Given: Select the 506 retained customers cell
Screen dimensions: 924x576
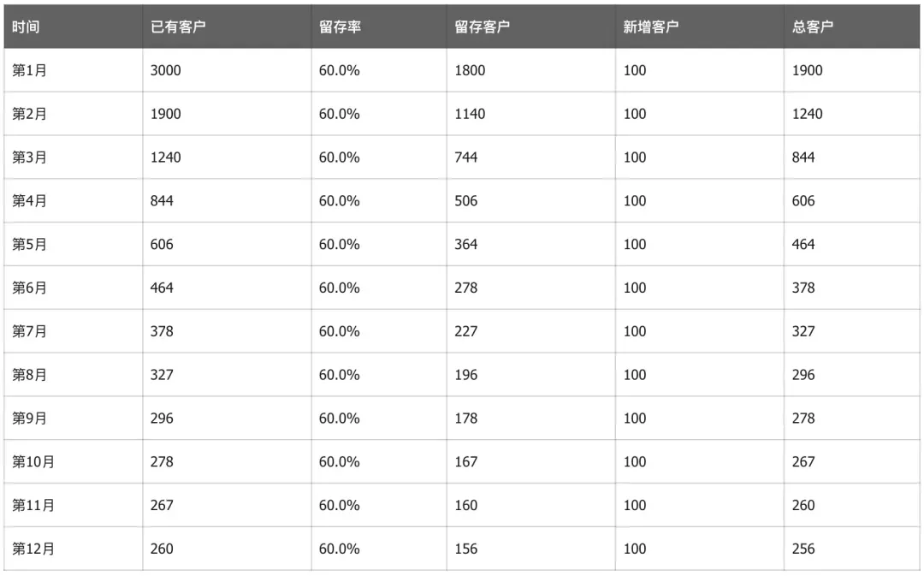Looking at the screenshot, I should pos(466,201).
